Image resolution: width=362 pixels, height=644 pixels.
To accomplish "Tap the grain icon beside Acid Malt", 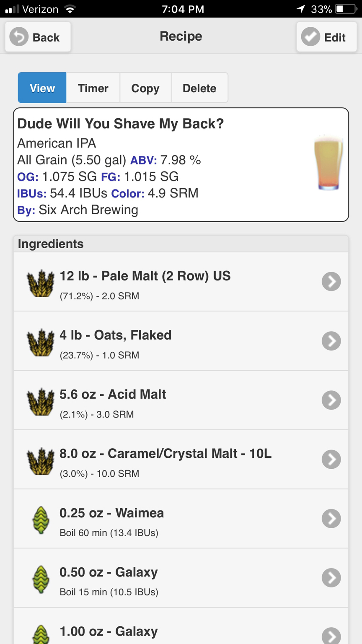I will click(41, 402).
